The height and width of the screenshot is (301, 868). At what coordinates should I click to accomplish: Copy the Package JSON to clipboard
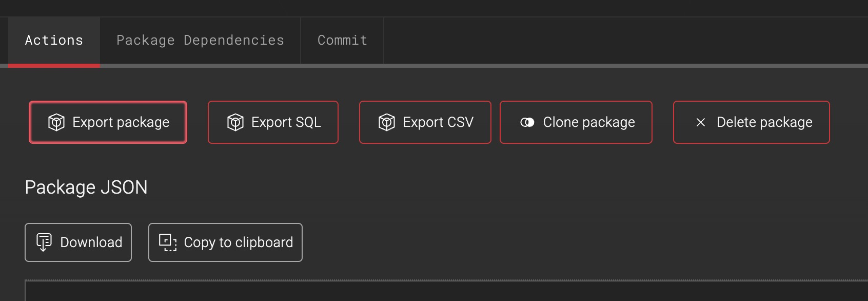pos(238,242)
